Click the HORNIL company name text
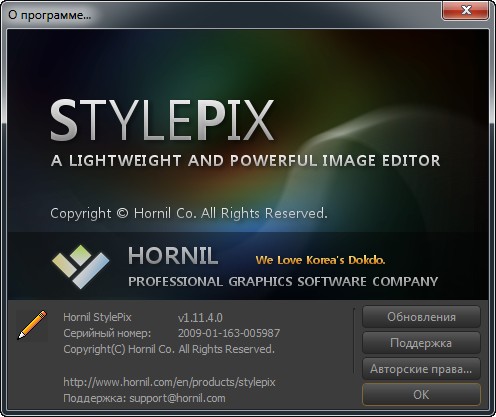 tap(173, 256)
